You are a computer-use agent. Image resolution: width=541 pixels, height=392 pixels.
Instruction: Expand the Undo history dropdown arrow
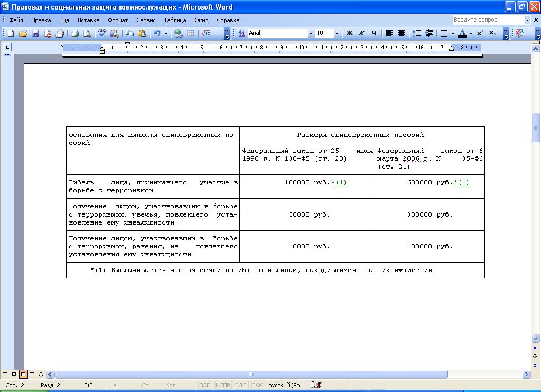pyautogui.click(x=166, y=33)
